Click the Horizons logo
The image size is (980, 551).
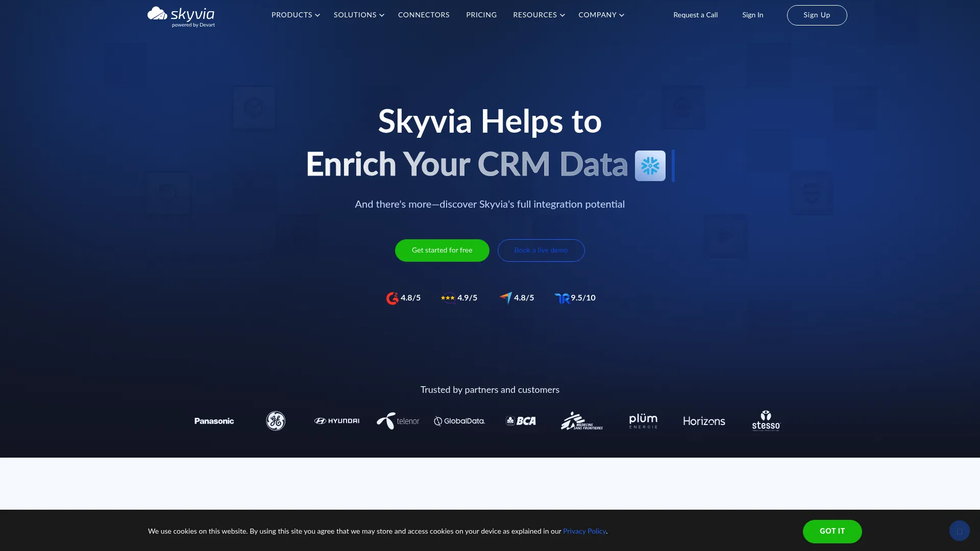tap(704, 421)
